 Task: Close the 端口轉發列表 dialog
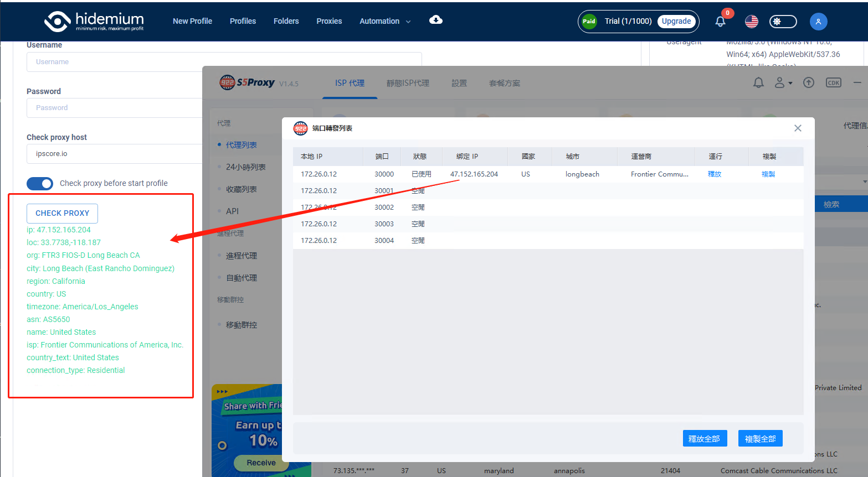(x=798, y=128)
